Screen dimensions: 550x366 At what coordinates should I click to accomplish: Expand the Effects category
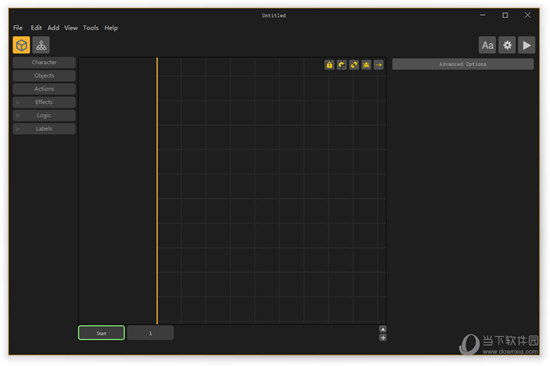click(x=44, y=102)
